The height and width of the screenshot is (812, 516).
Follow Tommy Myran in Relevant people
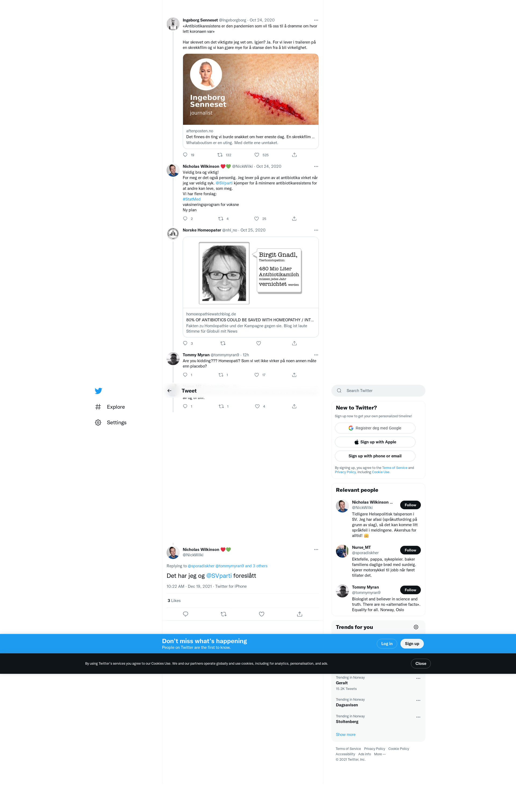pyautogui.click(x=410, y=590)
